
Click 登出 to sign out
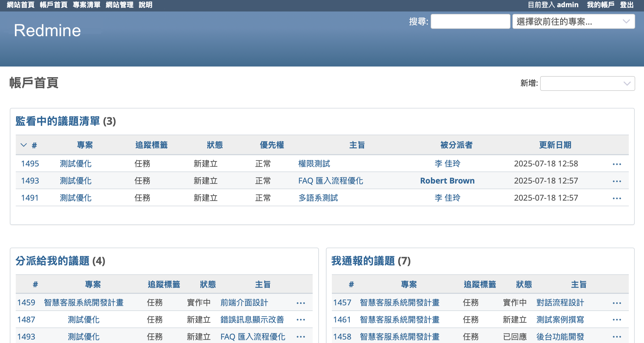627,5
